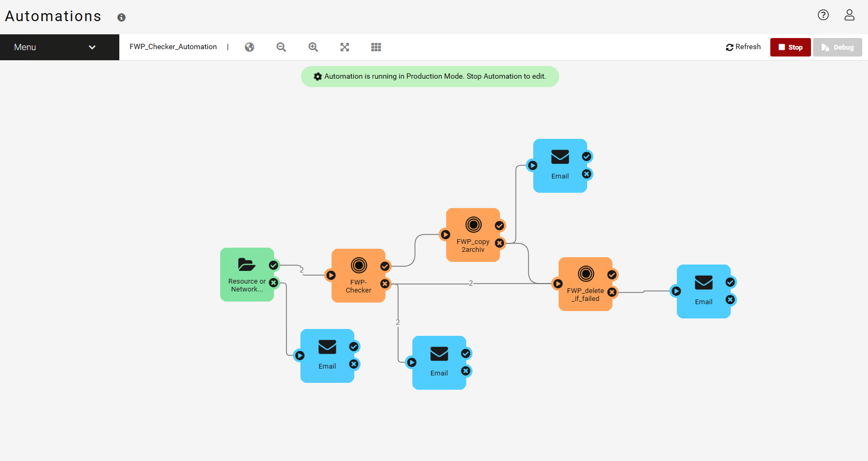Click the globe icon in the toolbar

[250, 47]
